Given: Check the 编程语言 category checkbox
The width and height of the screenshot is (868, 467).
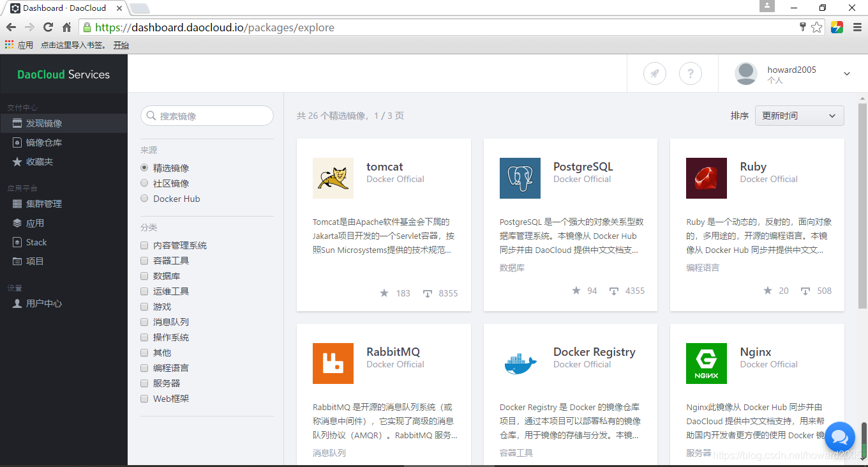Looking at the screenshot, I should [x=144, y=368].
